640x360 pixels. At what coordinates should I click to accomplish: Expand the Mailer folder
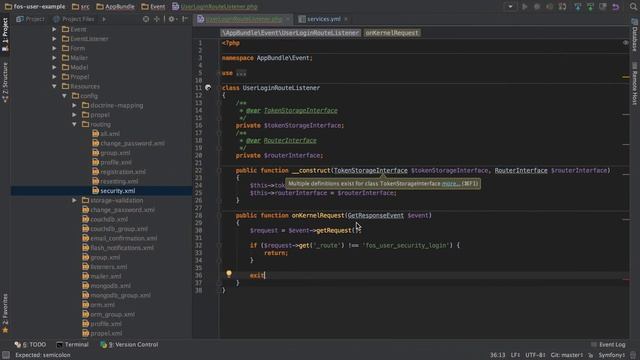click(x=54, y=58)
